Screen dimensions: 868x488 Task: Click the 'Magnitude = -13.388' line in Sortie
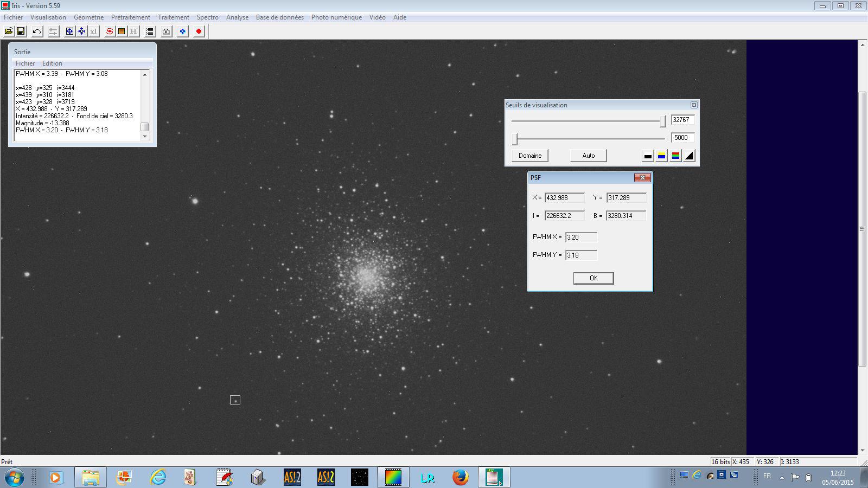[x=42, y=123]
